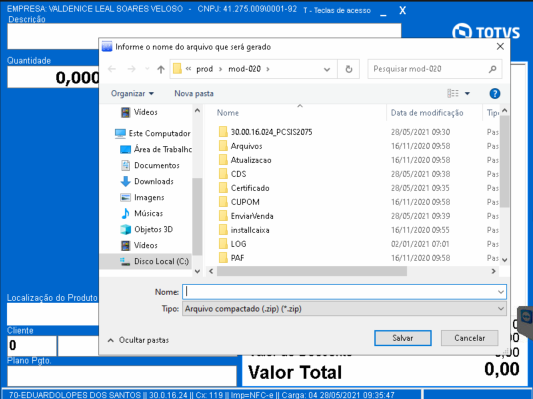The width and height of the screenshot is (533, 399).
Task: Click the chevron after mod-020 in path
Action: [x=268, y=69]
